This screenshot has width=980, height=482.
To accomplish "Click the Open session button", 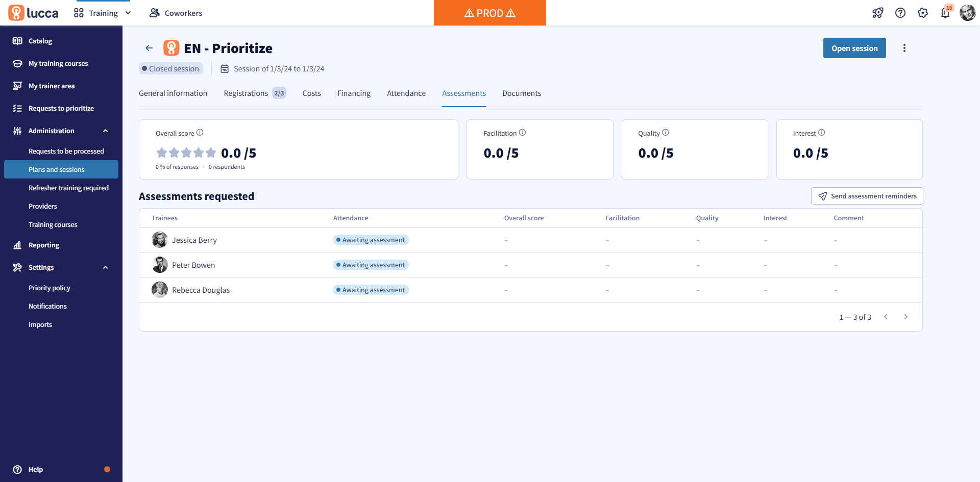I will [854, 48].
